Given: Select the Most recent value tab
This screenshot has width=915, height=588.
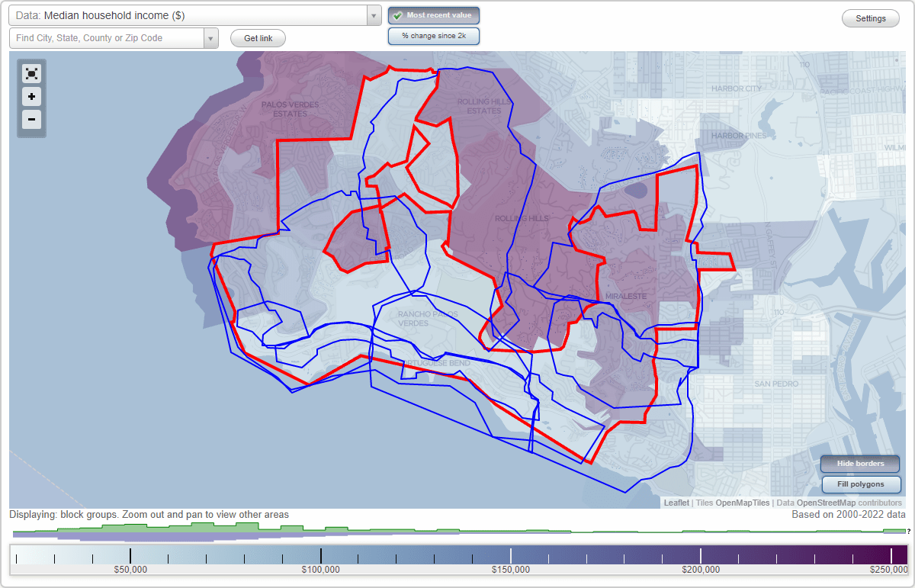Looking at the screenshot, I should coord(433,14).
